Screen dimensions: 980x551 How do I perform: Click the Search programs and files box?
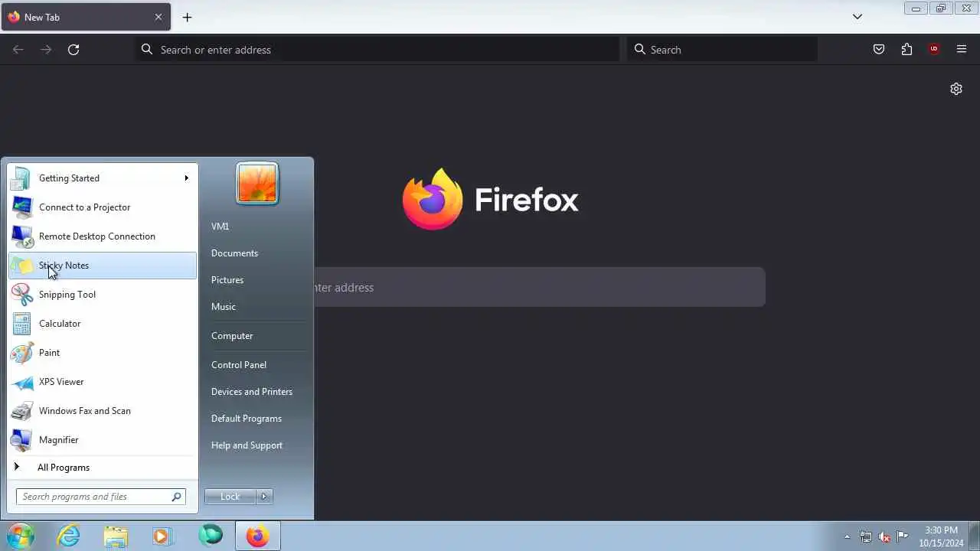(x=100, y=497)
